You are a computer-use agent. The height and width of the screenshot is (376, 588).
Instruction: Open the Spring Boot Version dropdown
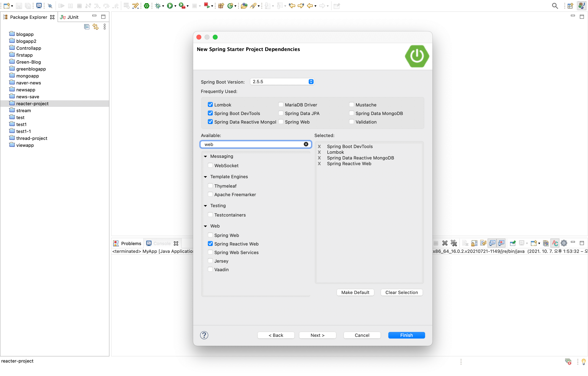(x=282, y=82)
